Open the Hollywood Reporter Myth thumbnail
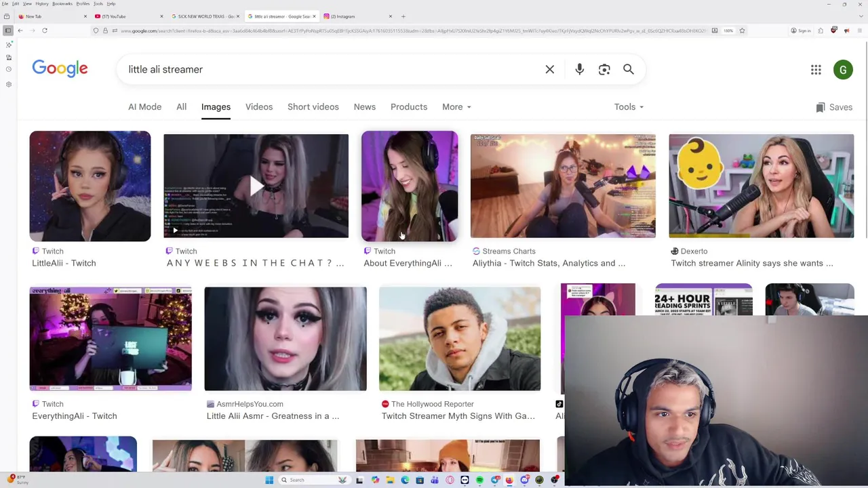Viewport: 868px width, 488px height. (460, 339)
